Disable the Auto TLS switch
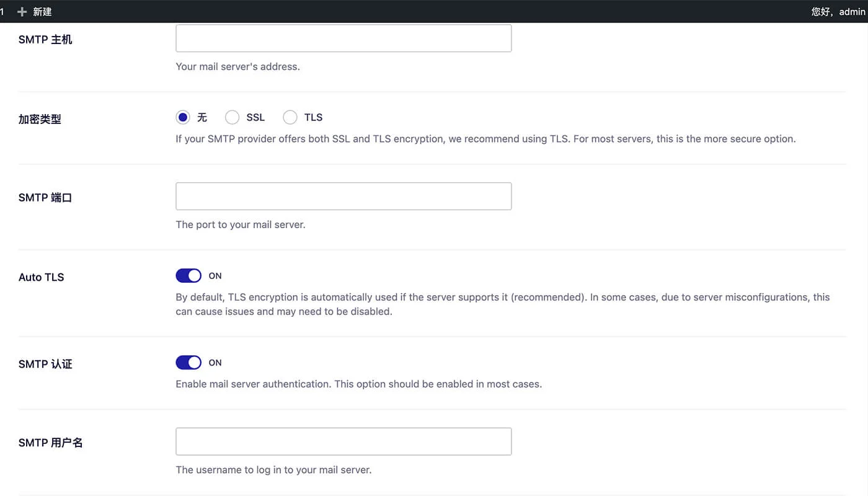The width and height of the screenshot is (868, 496). tap(188, 276)
